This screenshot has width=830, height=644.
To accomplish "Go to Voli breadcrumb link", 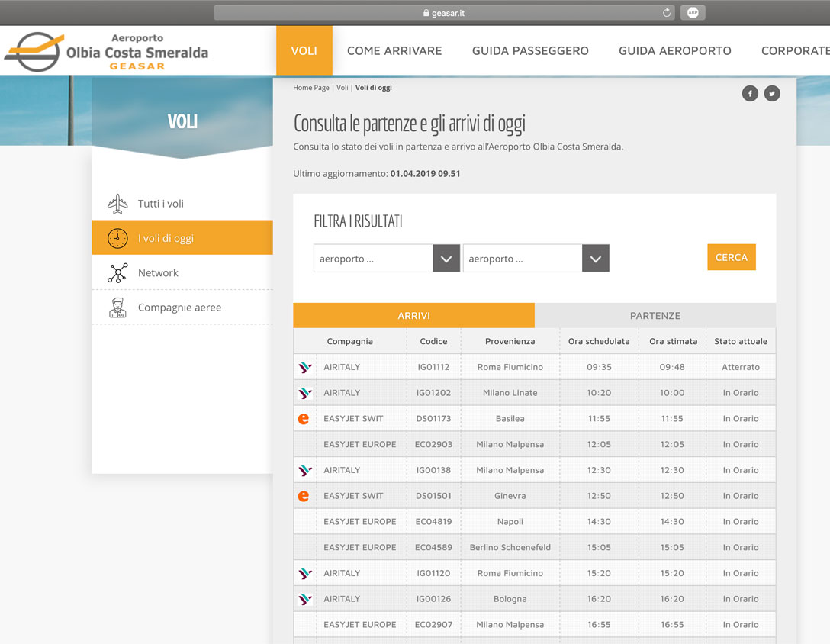I will point(343,88).
